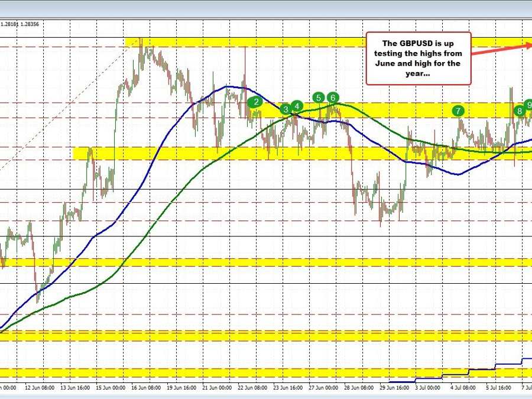Click the "22 Jun 08:00" time axis label
Screen dimensions: 532x399
252,387
